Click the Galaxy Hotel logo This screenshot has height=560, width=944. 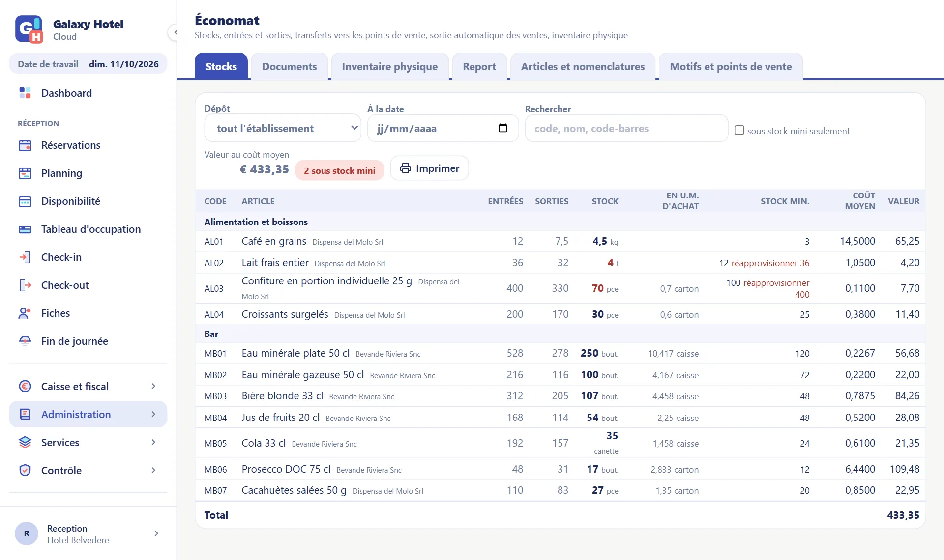tap(29, 29)
